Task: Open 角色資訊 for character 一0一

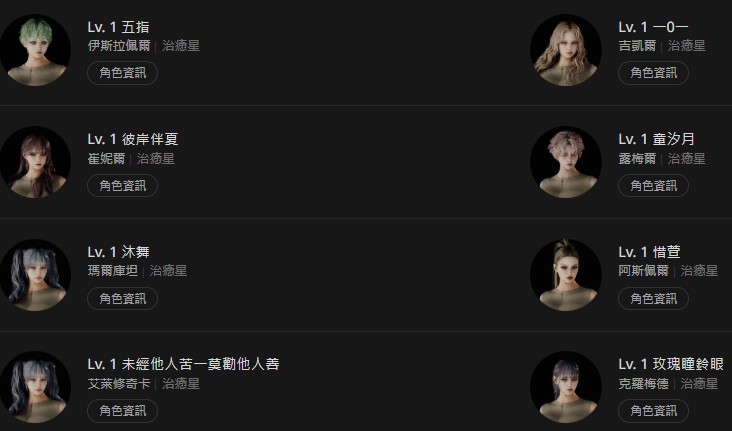Action: coord(653,73)
